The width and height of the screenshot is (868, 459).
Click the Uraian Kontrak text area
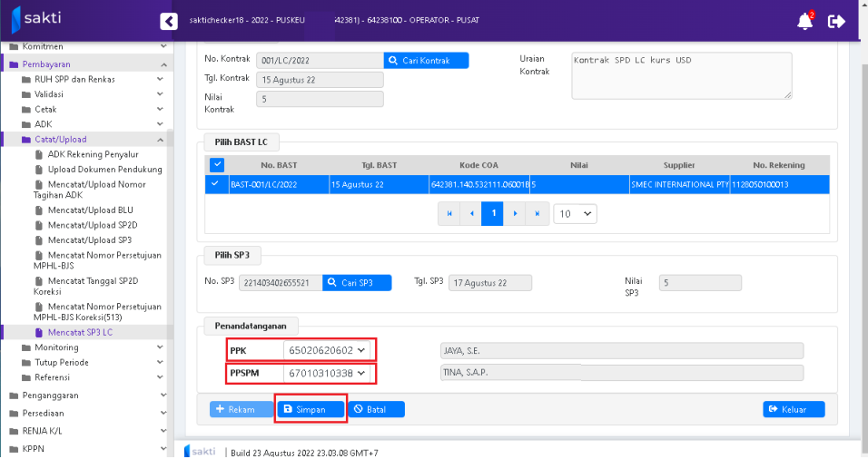click(680, 74)
